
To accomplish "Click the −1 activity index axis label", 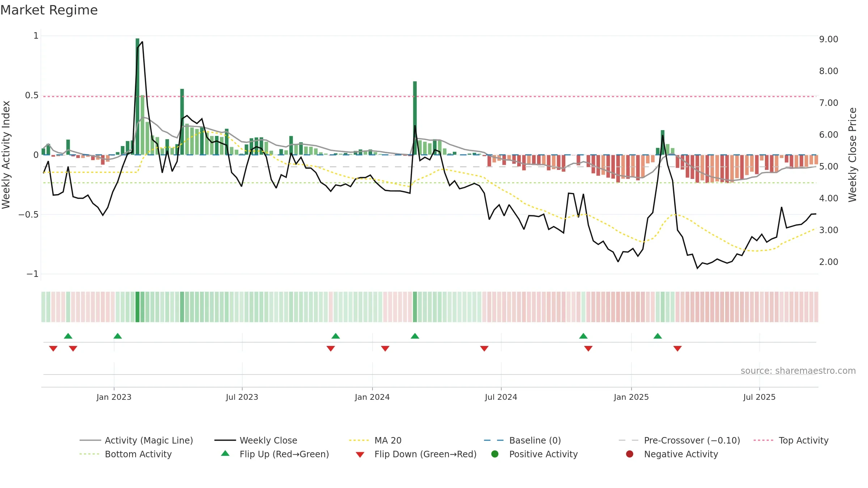I will (32, 274).
